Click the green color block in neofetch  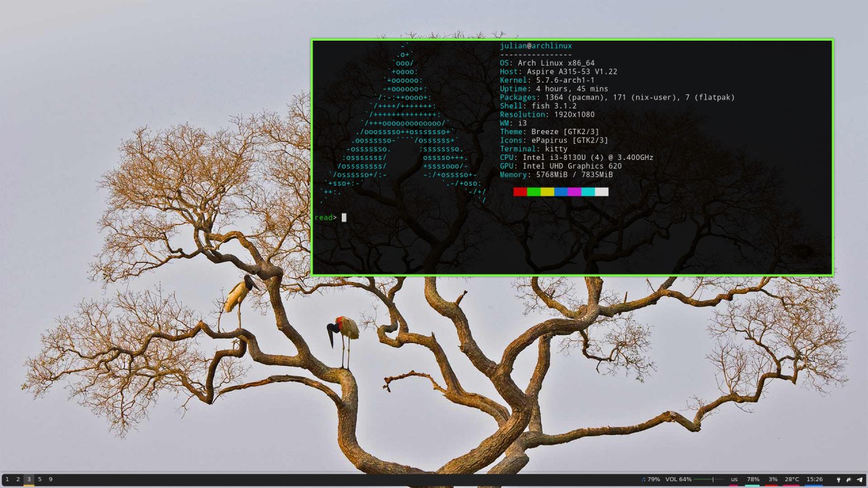(x=534, y=192)
